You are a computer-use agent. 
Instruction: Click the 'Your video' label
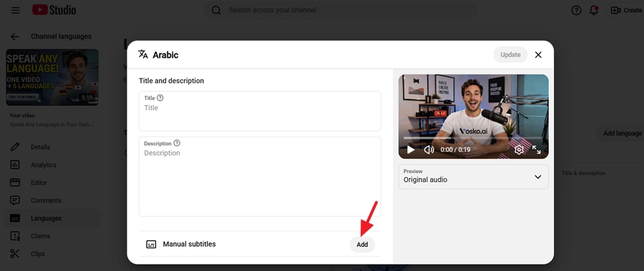click(22, 116)
